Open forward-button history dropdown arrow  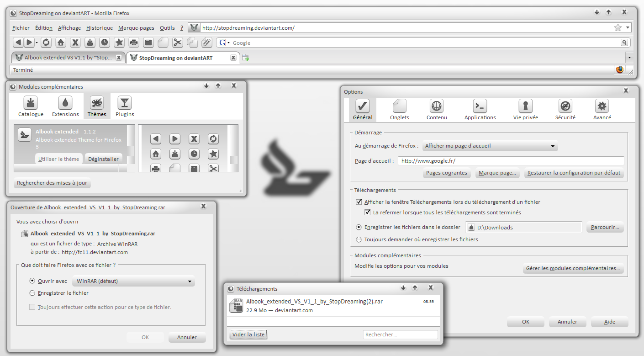37,43
